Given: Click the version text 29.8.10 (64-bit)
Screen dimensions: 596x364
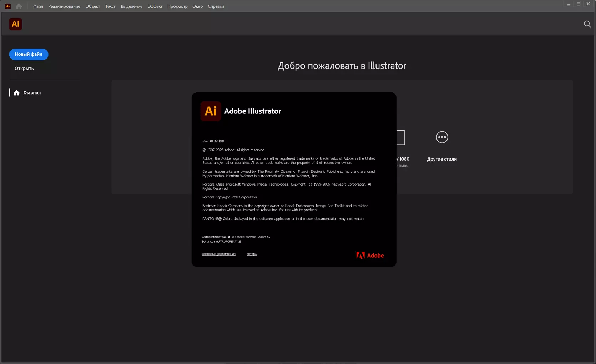Looking at the screenshot, I should point(213,141).
